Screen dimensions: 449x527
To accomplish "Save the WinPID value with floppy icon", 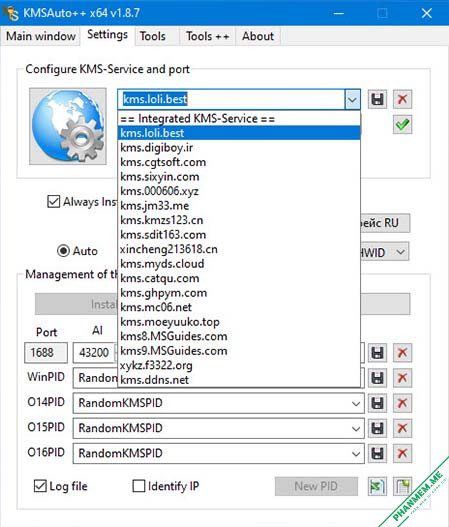I will pyautogui.click(x=377, y=378).
